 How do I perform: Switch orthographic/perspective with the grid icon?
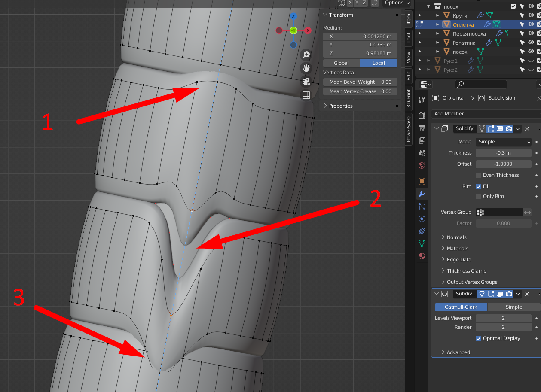[x=306, y=95]
